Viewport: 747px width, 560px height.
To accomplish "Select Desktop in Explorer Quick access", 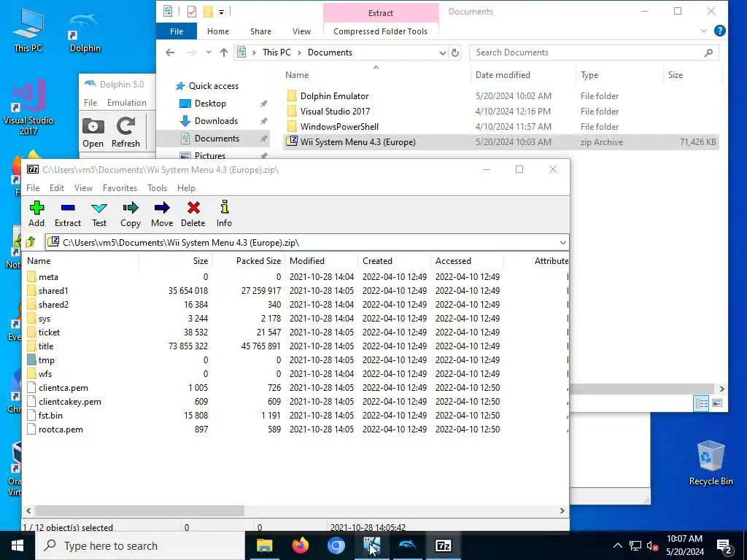I will coord(210,104).
